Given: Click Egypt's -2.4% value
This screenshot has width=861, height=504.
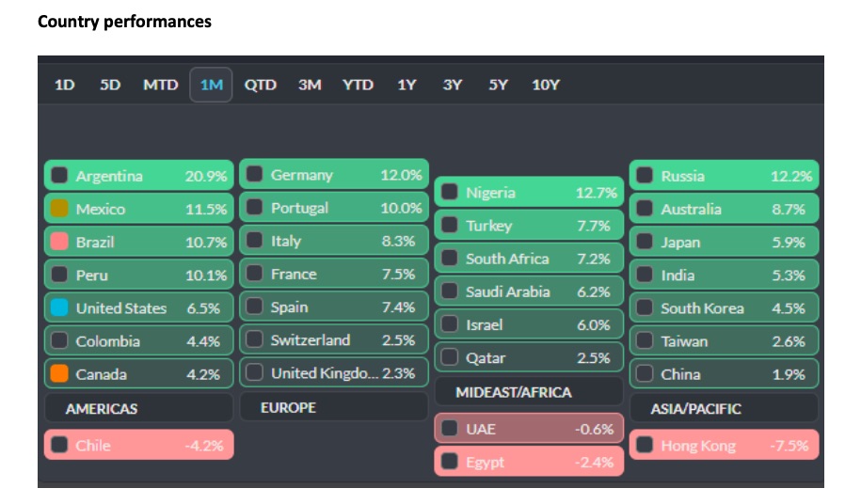Looking at the screenshot, I should [594, 462].
